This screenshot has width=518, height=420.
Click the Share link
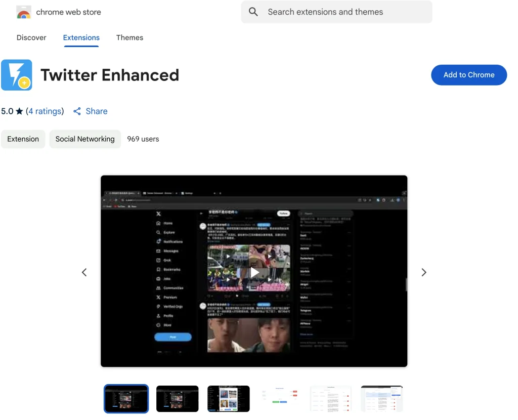pyautogui.click(x=97, y=111)
